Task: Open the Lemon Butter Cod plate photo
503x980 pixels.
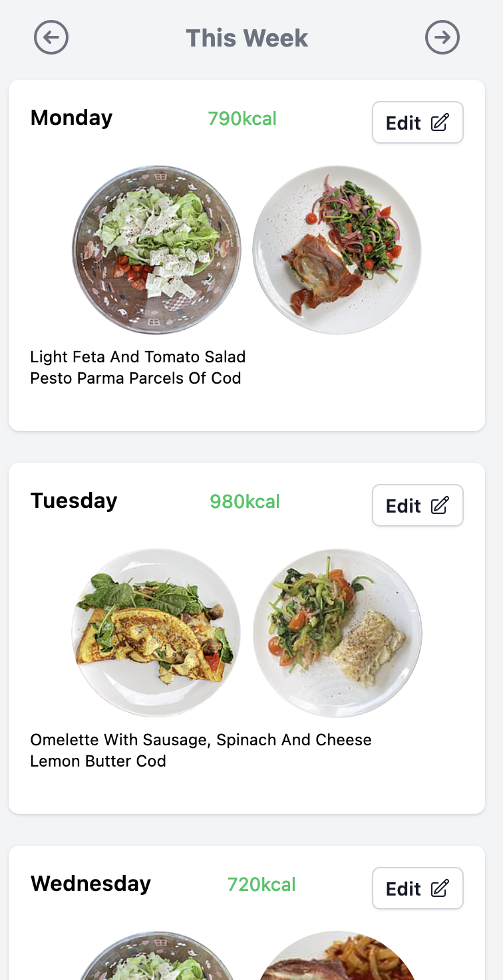Action: coord(337,633)
